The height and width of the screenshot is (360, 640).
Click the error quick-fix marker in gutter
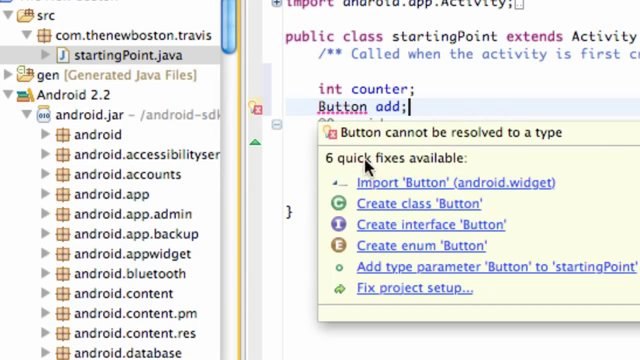click(x=256, y=108)
